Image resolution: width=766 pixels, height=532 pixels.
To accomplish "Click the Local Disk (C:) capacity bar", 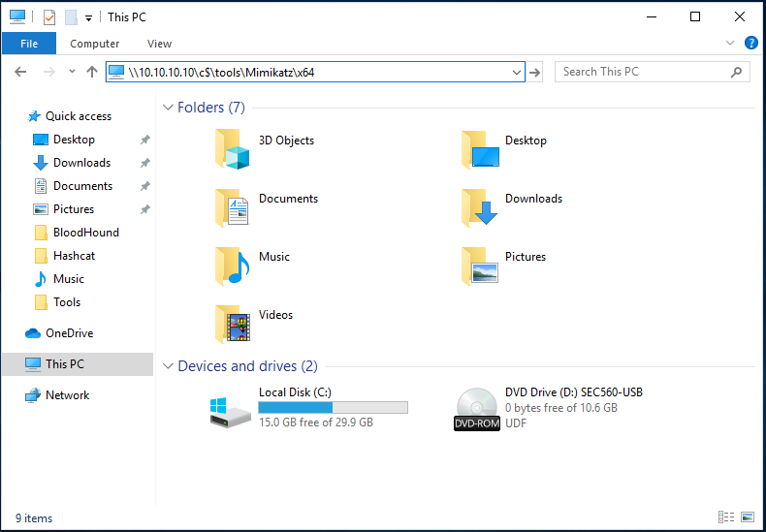I will coord(334,408).
